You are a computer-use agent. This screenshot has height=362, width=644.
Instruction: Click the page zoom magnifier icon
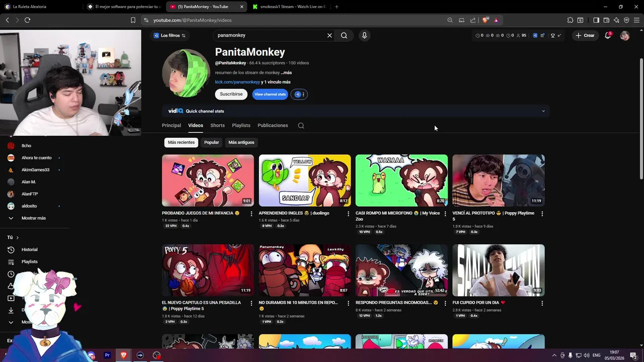point(450,20)
